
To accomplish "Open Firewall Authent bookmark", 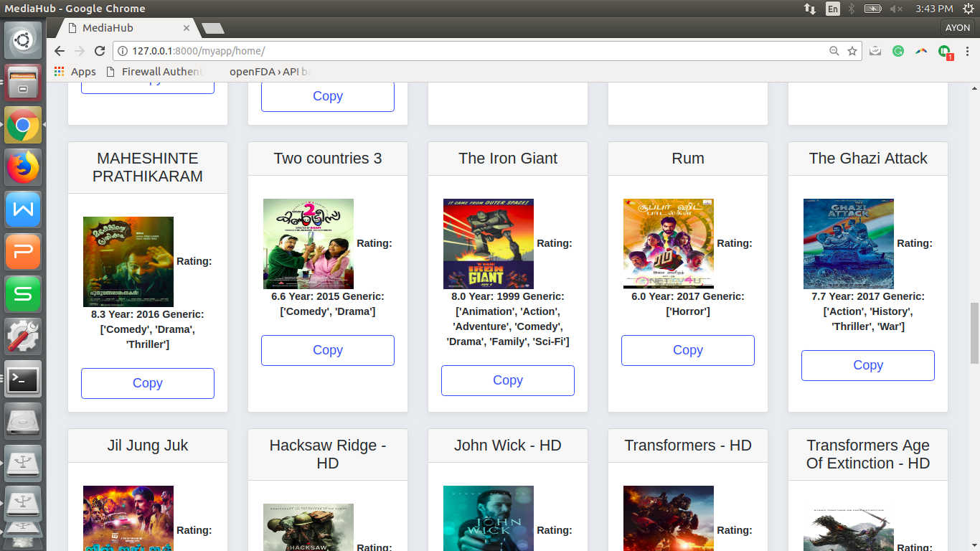I will pos(154,72).
